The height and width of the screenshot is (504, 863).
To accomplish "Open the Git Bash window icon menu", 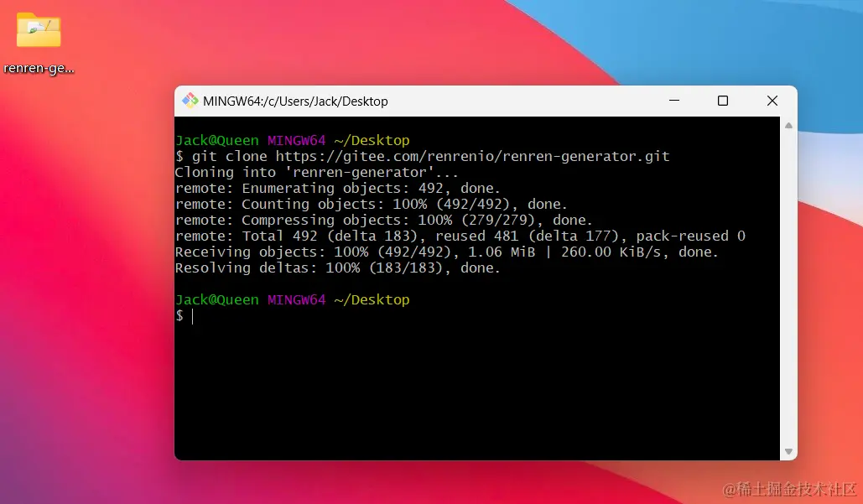I will coord(190,101).
